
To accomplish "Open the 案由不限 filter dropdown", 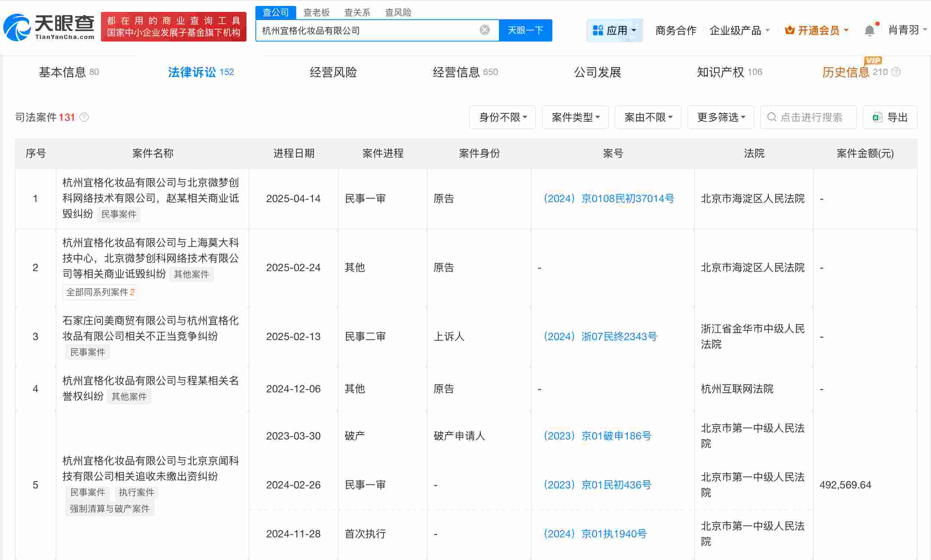I will (x=648, y=117).
